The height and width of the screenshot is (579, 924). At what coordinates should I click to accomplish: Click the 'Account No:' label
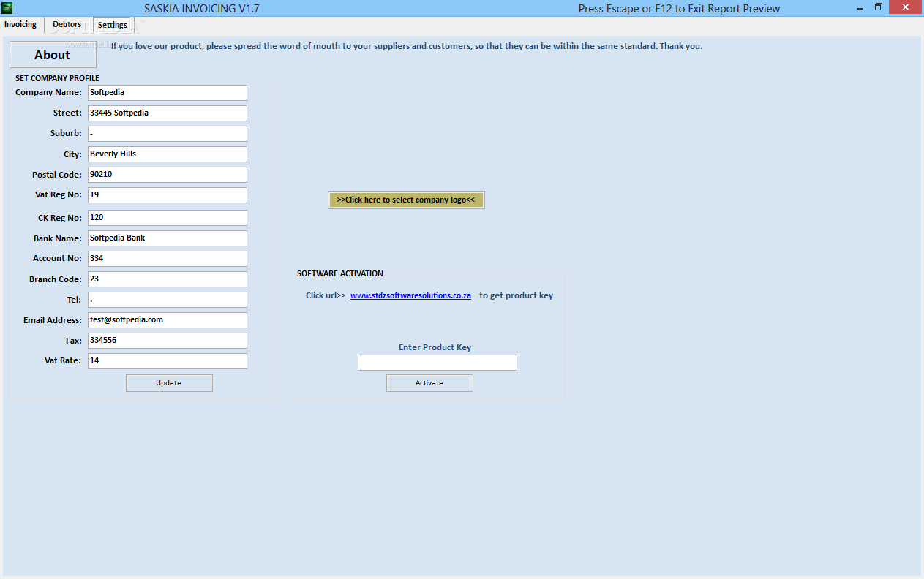tap(58, 259)
